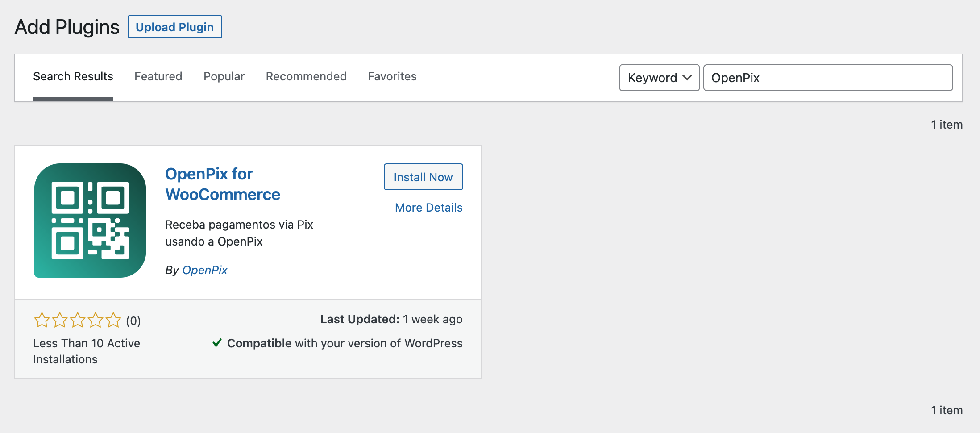Image resolution: width=980 pixels, height=433 pixels.
Task: Open the More Details link
Action: click(x=428, y=208)
